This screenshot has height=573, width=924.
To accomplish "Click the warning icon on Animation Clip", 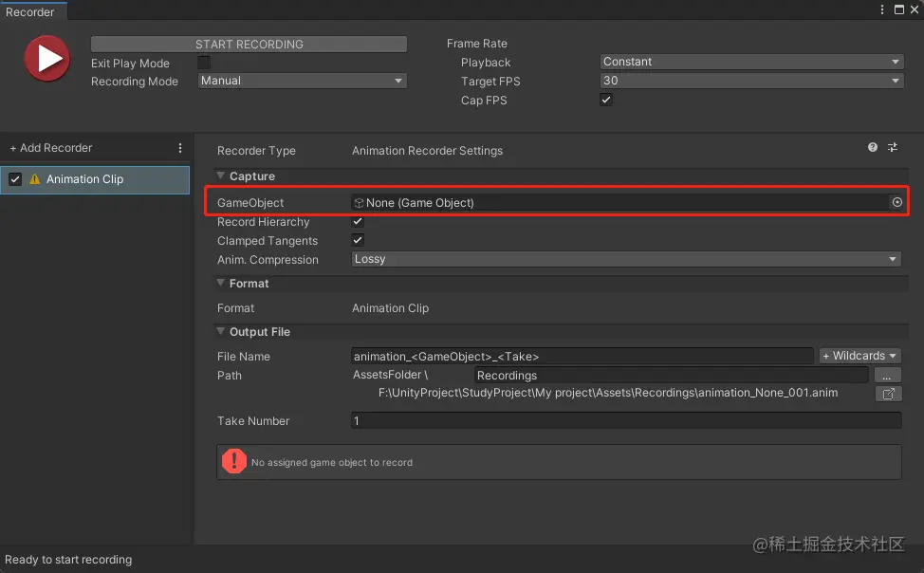I will pyautogui.click(x=35, y=179).
